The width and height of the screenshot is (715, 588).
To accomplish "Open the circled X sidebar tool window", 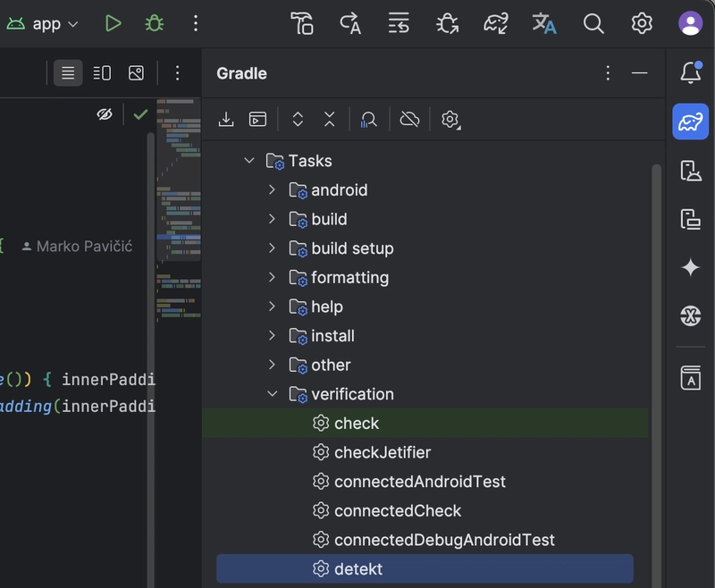I will [690, 315].
